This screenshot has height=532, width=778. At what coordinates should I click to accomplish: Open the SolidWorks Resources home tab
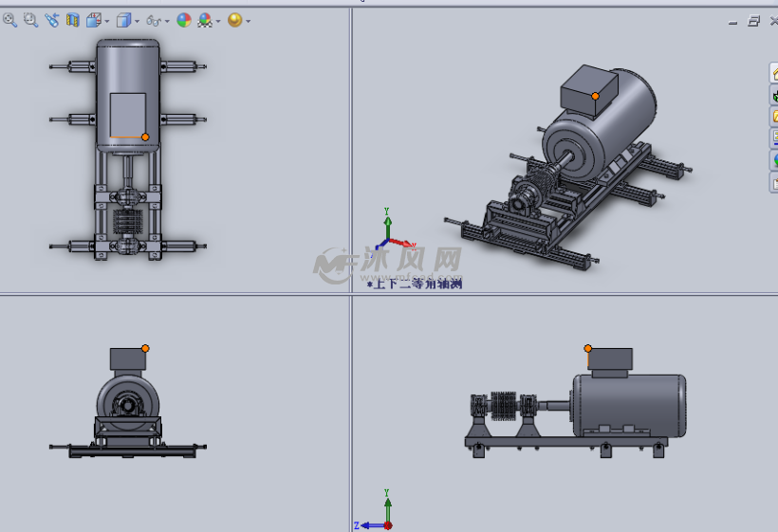pos(773,73)
